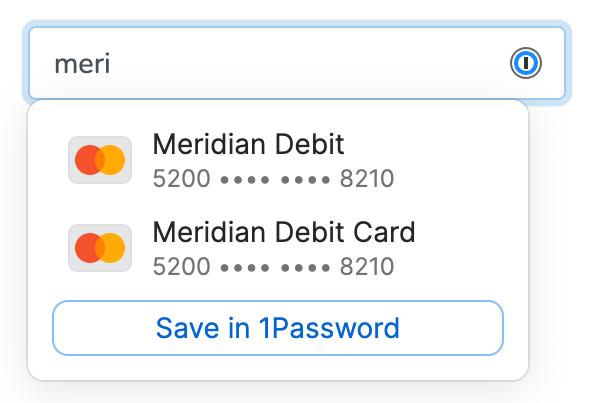Click the masked number under Meridian Debit Card
Screen dimensions: 596x403
(273, 266)
